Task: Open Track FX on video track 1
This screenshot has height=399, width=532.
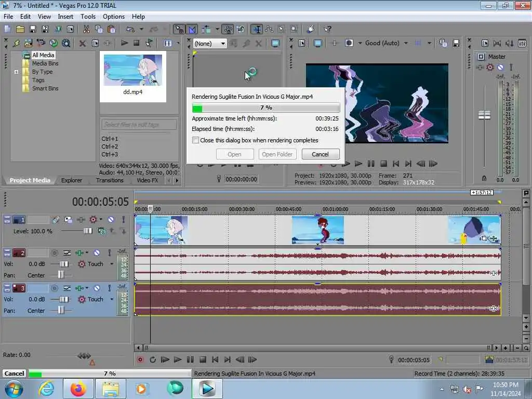Action: click(x=81, y=220)
